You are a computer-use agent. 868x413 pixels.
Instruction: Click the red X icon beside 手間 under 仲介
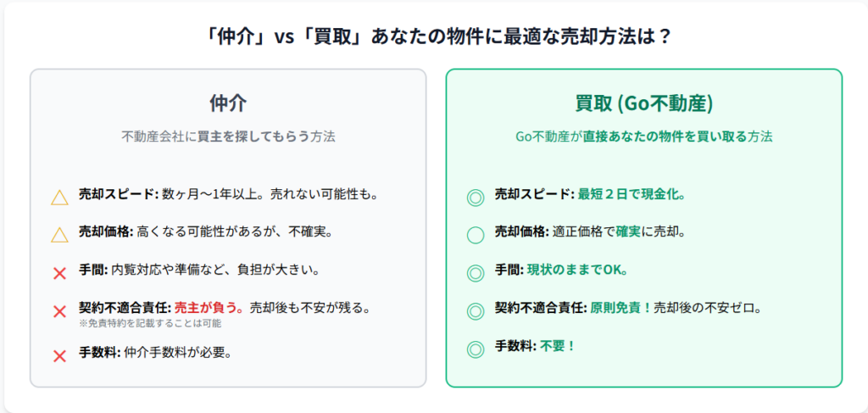pos(59,273)
